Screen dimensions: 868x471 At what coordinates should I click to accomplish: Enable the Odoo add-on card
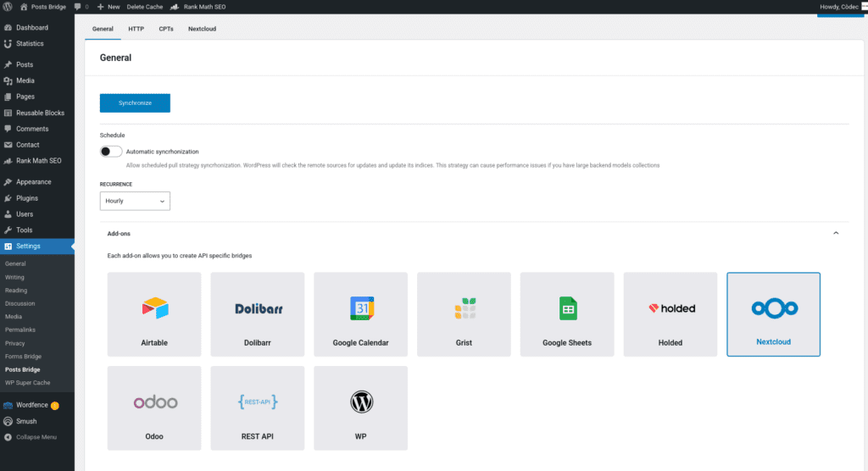tap(154, 408)
